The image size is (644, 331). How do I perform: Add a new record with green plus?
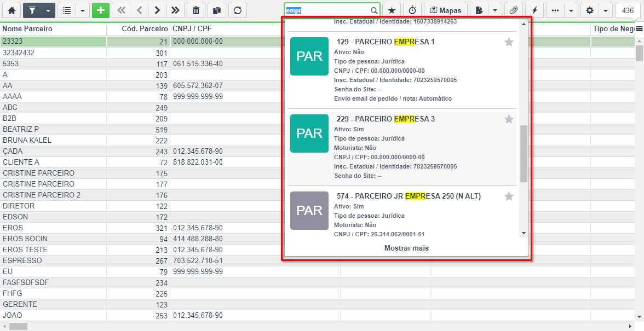(x=101, y=10)
